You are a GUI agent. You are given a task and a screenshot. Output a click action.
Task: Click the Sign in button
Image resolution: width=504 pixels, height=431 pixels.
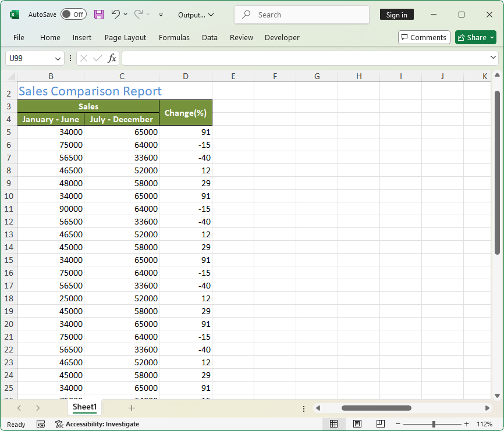click(x=396, y=15)
